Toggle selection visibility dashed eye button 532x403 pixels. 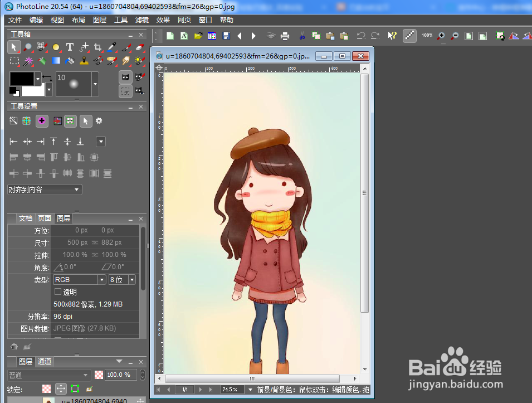pos(125,91)
